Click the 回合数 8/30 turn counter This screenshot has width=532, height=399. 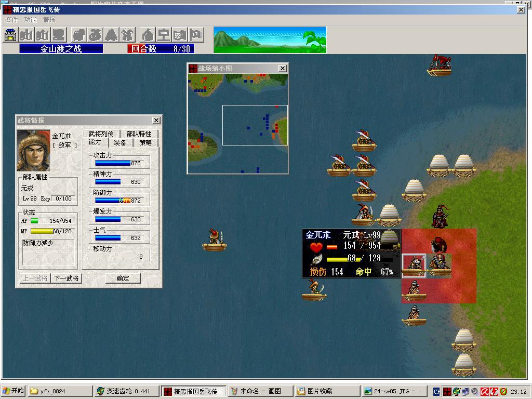tap(161, 49)
